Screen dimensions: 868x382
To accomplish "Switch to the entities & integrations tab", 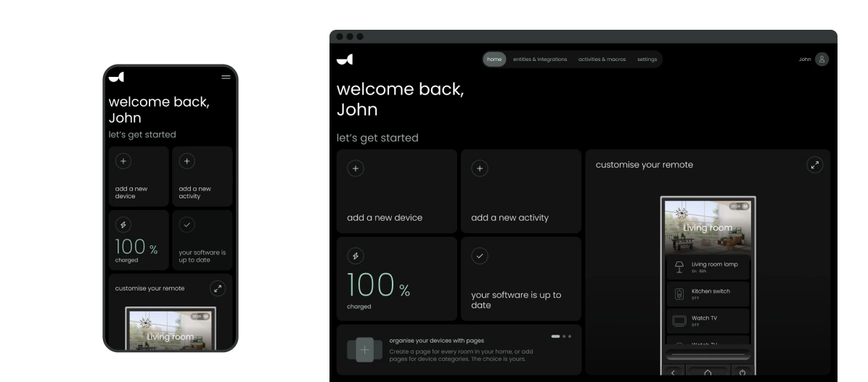I will pos(540,60).
